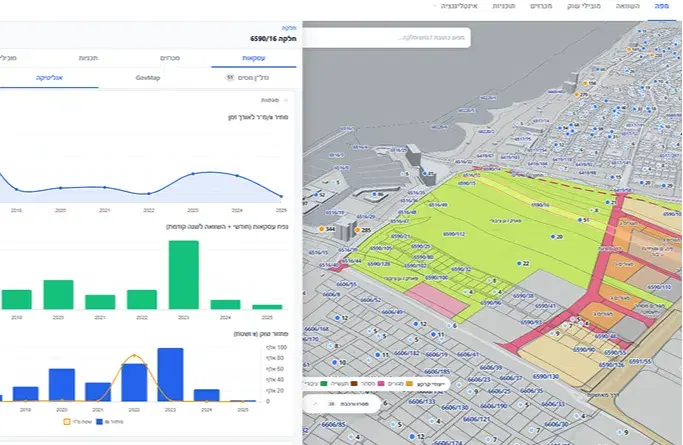Select the עסקאות tab in parcel panel
Viewport: 683px width, 445px height.
pyautogui.click(x=254, y=58)
